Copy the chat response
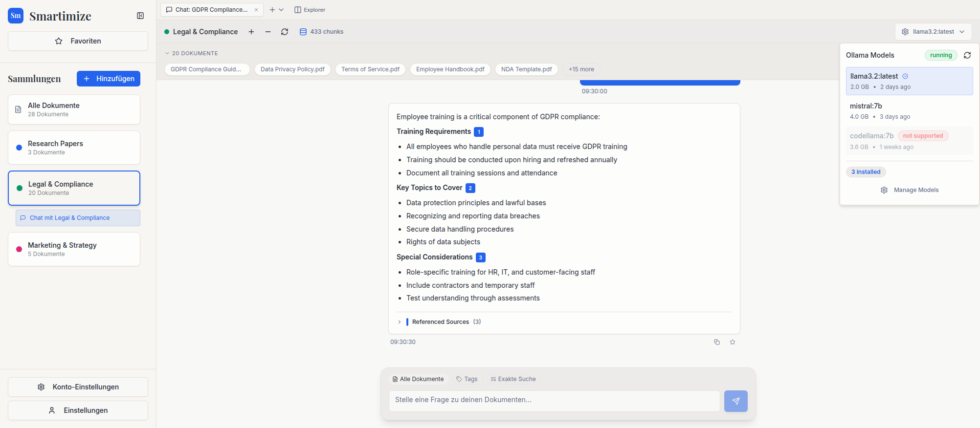This screenshot has width=980, height=428. (717, 342)
